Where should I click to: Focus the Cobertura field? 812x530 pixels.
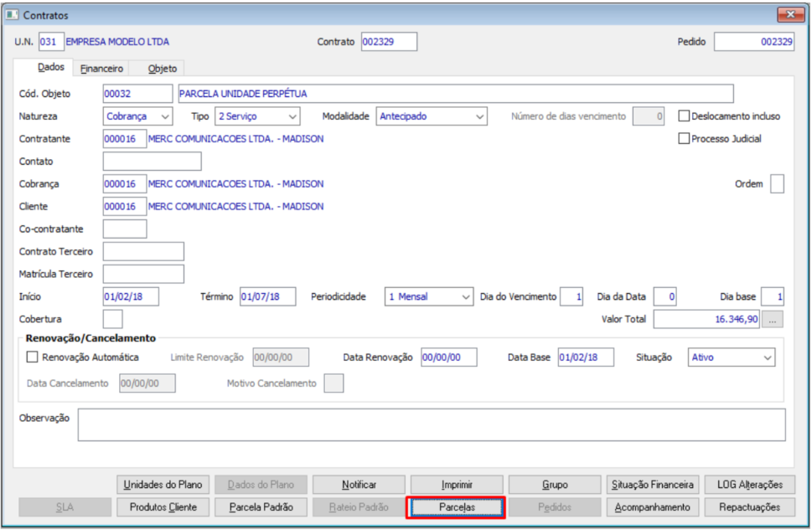[113, 319]
